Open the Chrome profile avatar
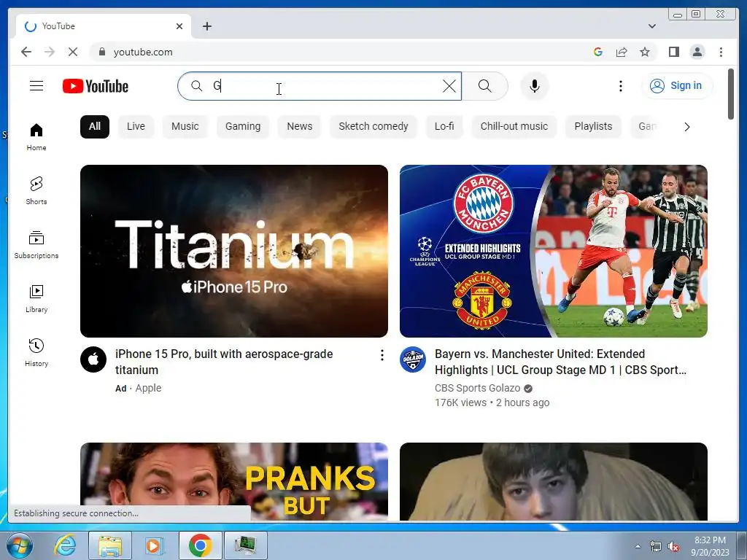 (697, 52)
